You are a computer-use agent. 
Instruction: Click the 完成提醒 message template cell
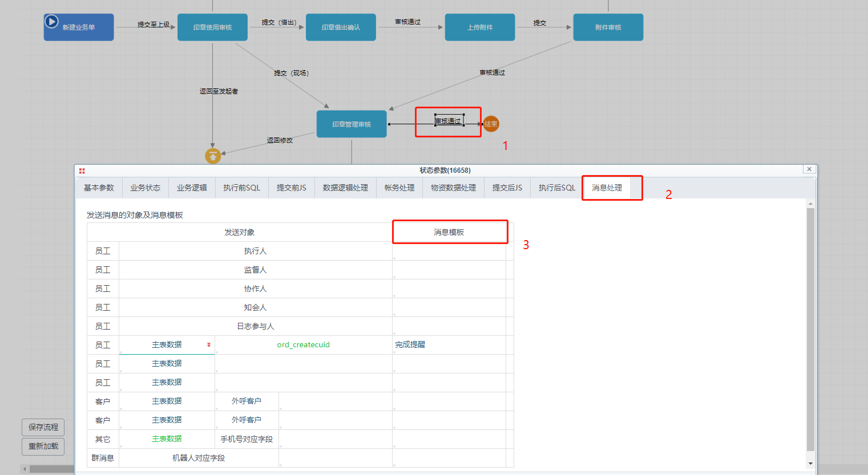449,345
